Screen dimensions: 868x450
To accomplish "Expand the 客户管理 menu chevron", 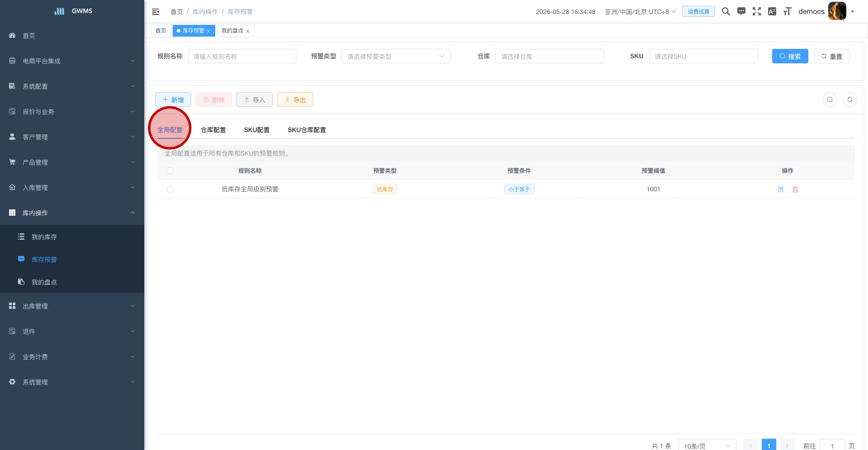I will pos(132,137).
